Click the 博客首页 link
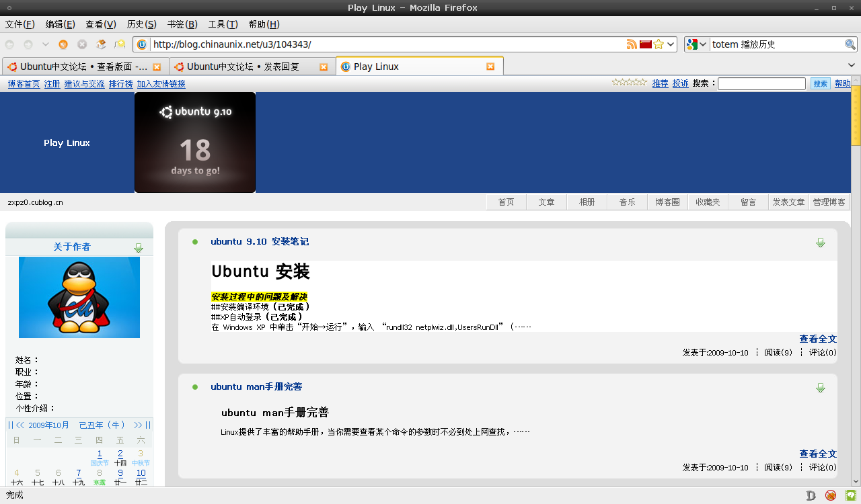Viewport: 861px width, 504px height. coord(24,84)
